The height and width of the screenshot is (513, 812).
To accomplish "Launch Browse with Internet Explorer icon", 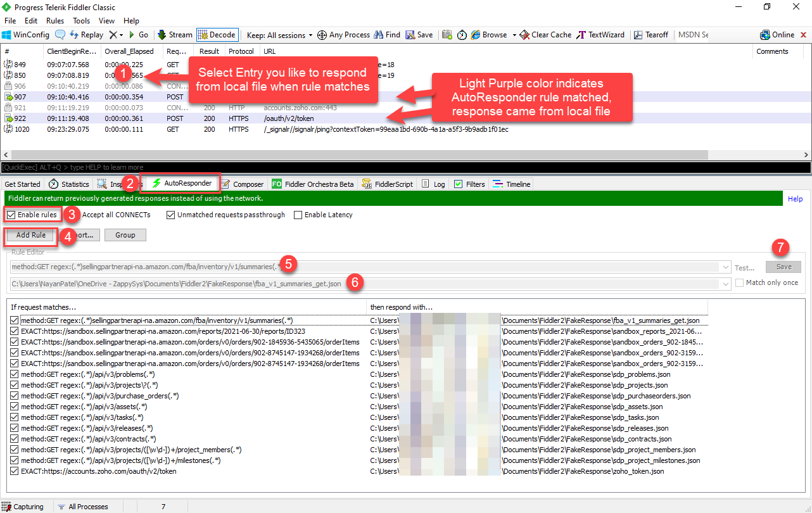I will 489,35.
